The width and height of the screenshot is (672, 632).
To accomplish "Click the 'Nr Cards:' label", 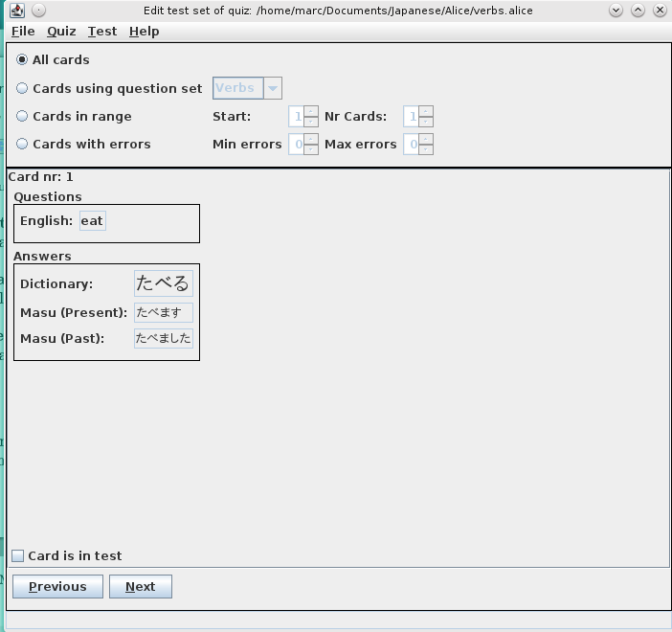I will [x=356, y=116].
